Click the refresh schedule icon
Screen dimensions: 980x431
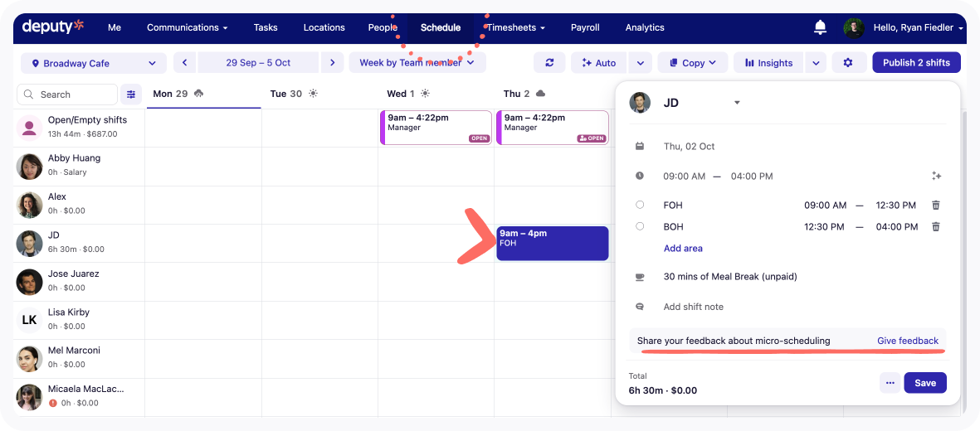click(549, 63)
